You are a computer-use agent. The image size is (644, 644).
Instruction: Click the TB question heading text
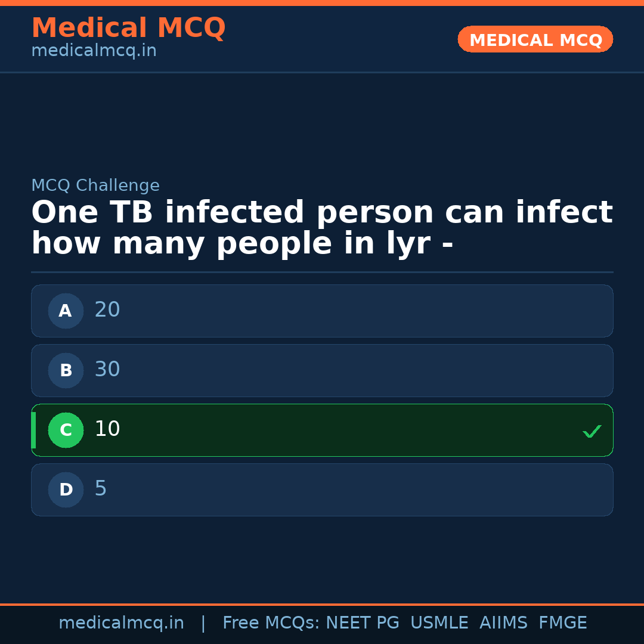(x=322, y=228)
